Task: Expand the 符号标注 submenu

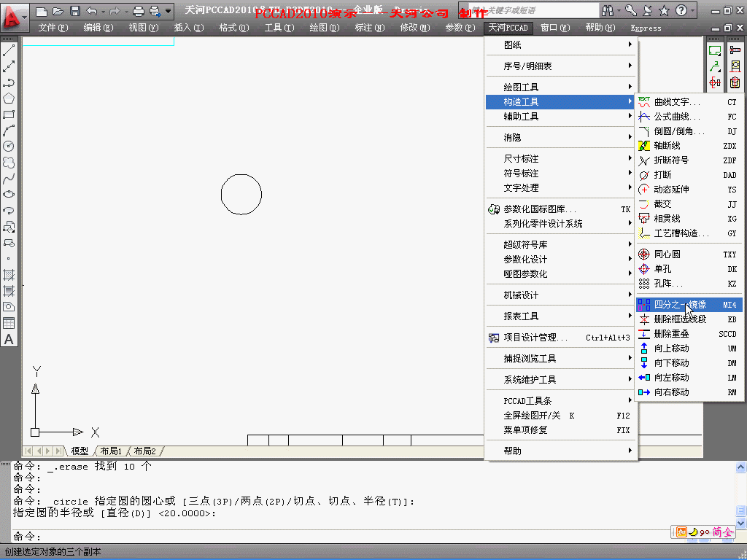Action: [561, 174]
